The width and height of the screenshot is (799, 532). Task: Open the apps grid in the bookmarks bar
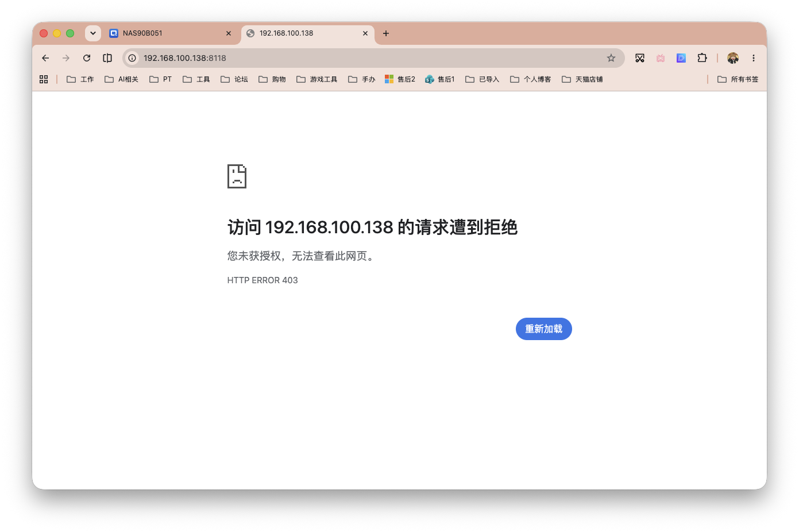click(x=44, y=79)
